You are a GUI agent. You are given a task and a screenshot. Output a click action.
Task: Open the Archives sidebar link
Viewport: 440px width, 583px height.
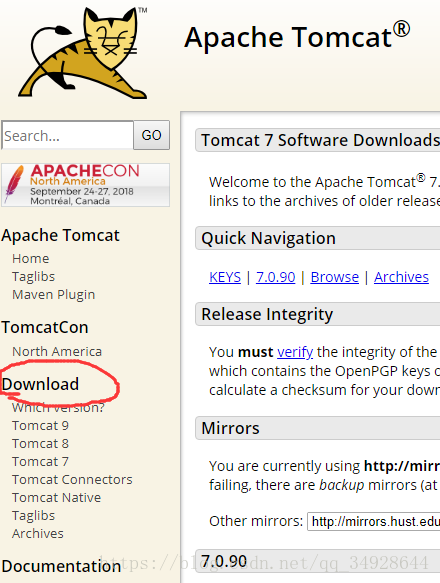pyautogui.click(x=38, y=534)
